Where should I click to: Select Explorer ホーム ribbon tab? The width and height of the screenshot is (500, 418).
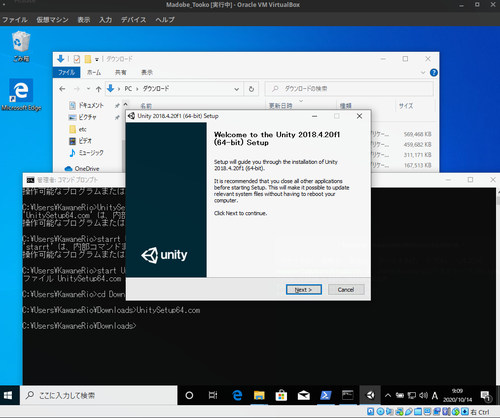pos(94,72)
